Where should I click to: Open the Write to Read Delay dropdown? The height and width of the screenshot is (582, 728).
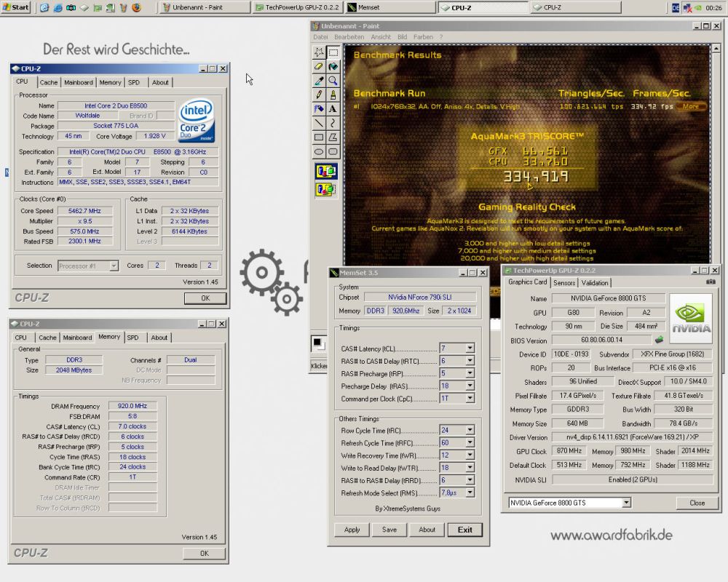[470, 468]
